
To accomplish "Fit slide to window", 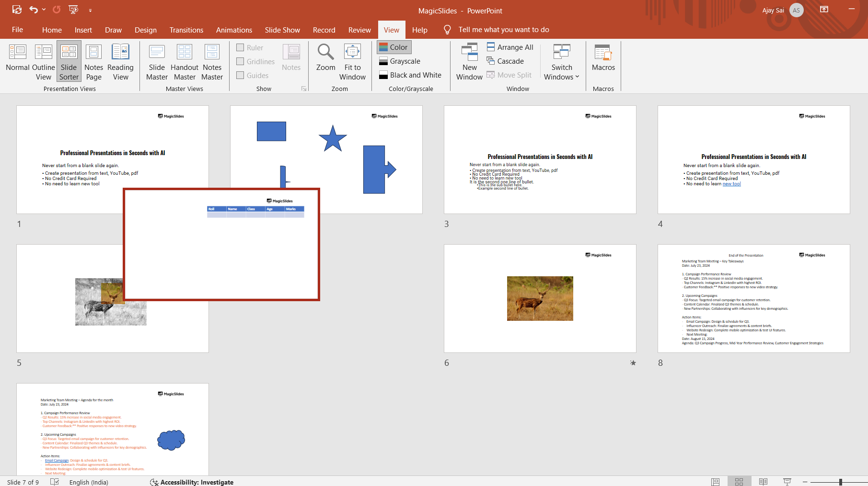I will 352,62.
